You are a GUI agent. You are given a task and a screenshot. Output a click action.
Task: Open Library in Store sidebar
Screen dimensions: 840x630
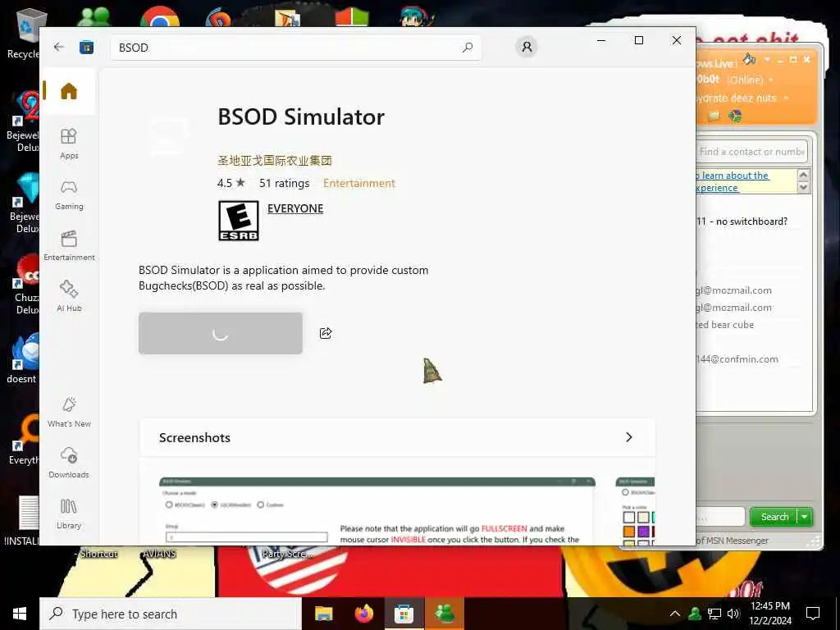69,514
